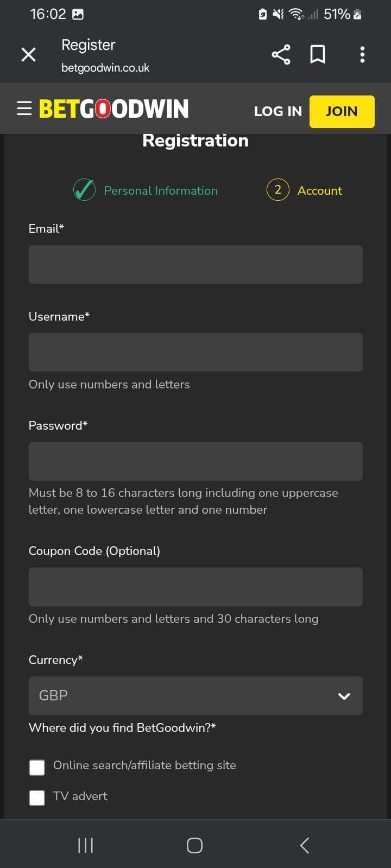Open recent apps from navigation bar
The height and width of the screenshot is (868, 391).
pyautogui.click(x=85, y=845)
